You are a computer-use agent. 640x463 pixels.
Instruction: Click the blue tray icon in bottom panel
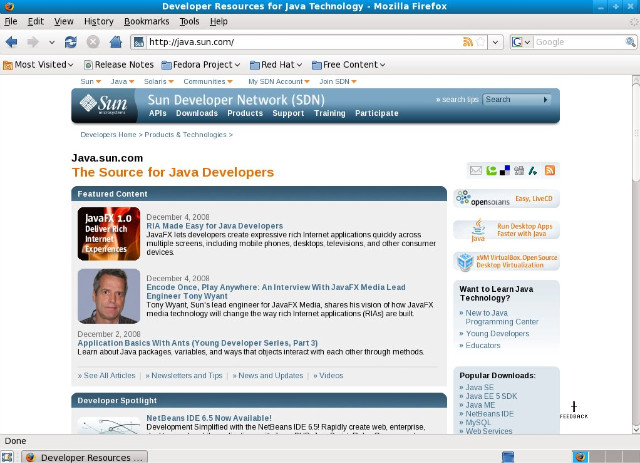pos(508,456)
